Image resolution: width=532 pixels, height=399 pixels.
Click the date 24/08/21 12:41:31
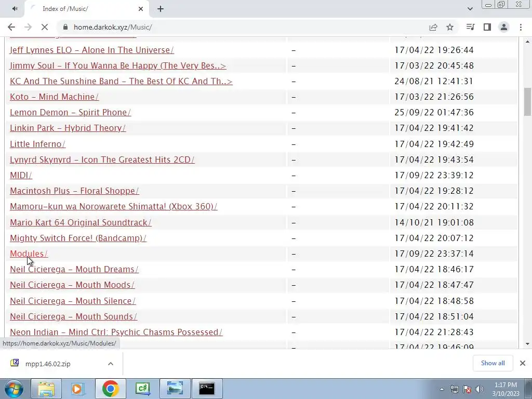pyautogui.click(x=434, y=81)
